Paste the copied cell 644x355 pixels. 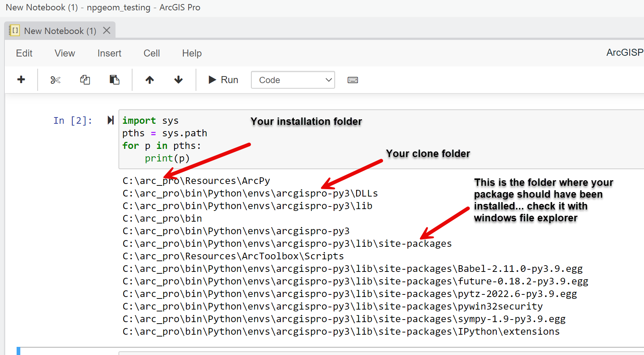[114, 79]
